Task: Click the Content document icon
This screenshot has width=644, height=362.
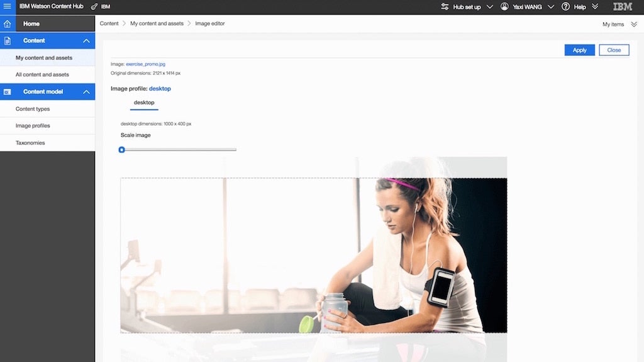Action: [x=8, y=41]
